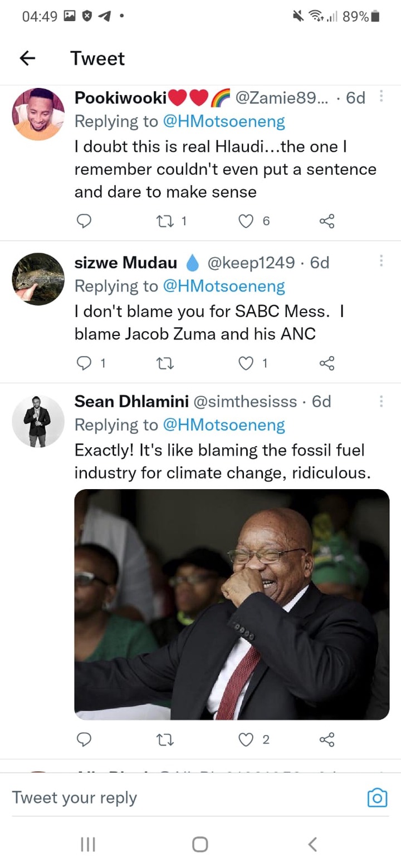Share Pookiwooki's tweet

[327, 221]
